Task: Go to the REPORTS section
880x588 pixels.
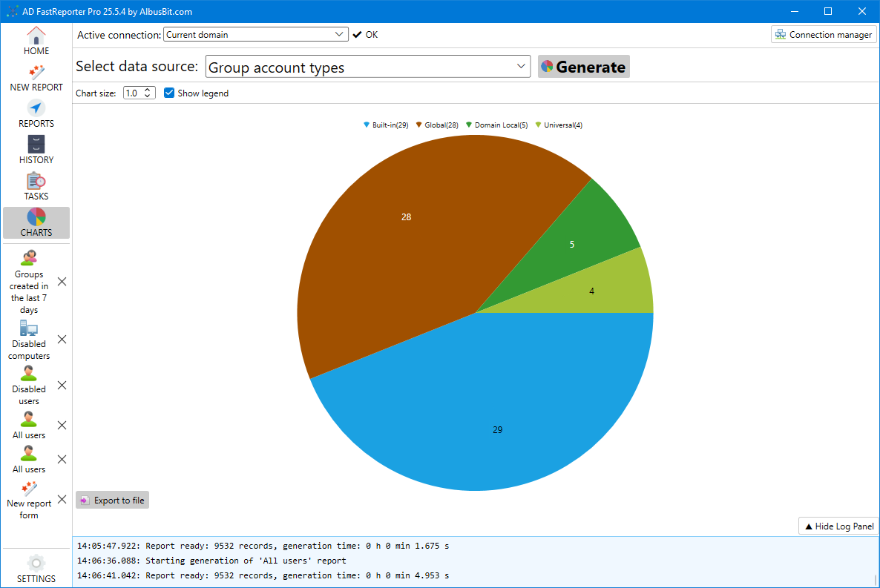Action: coord(36,114)
